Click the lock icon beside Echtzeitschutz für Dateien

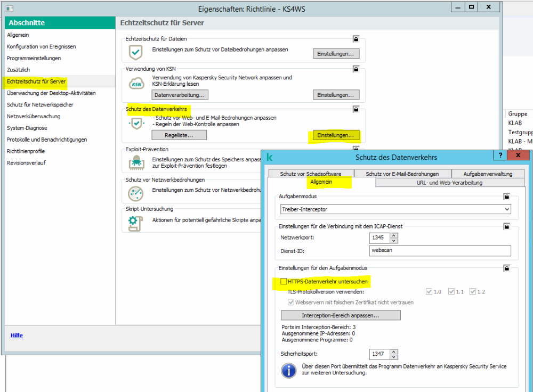tap(356, 39)
